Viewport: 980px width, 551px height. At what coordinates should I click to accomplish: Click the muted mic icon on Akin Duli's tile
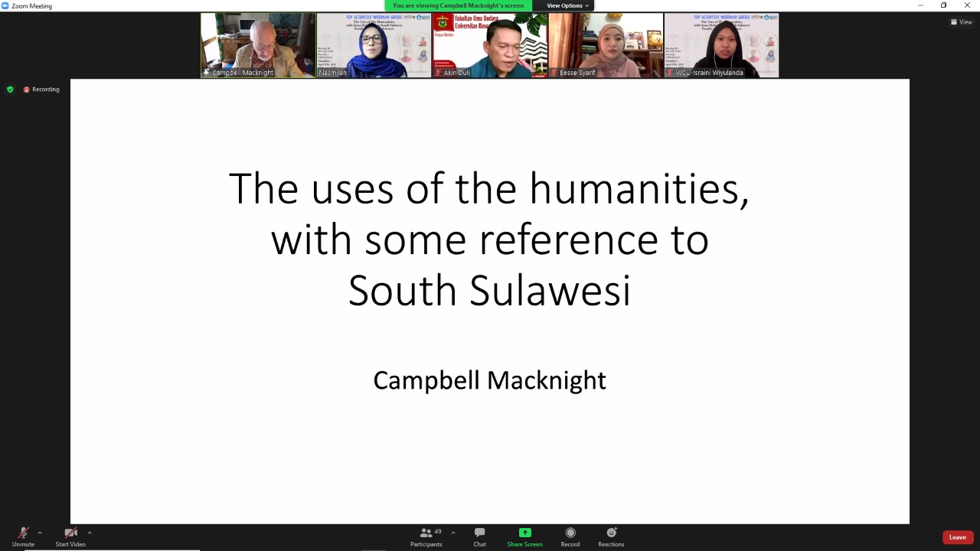pos(439,73)
